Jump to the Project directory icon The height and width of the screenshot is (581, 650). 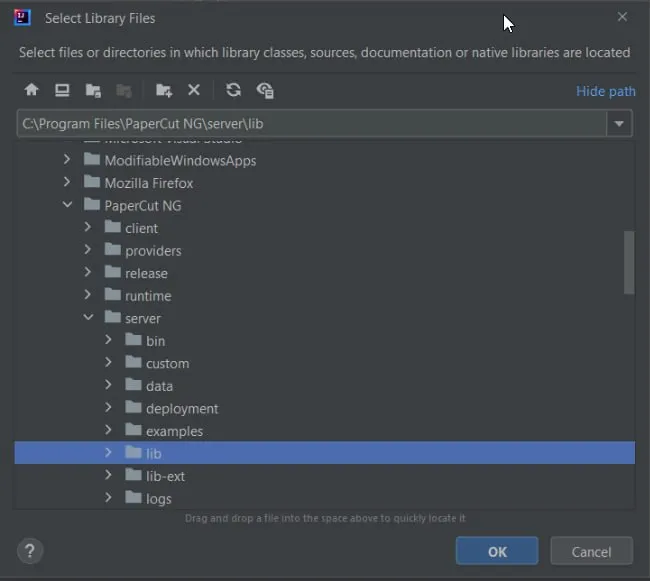(93, 90)
